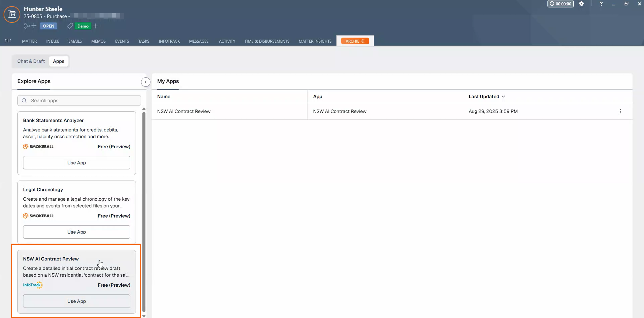This screenshot has width=644, height=318.
Task: Add a related matter with plus icon
Action: pyautogui.click(x=34, y=26)
